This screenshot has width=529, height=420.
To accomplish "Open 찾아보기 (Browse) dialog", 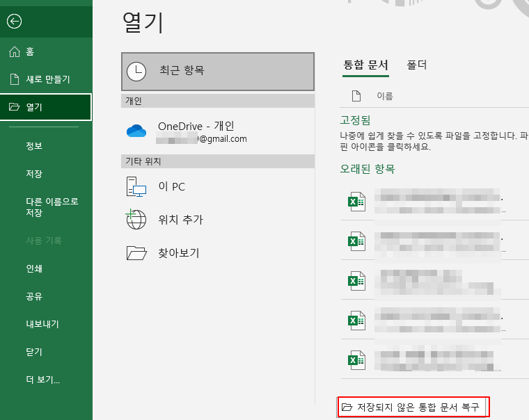I will tap(218, 253).
